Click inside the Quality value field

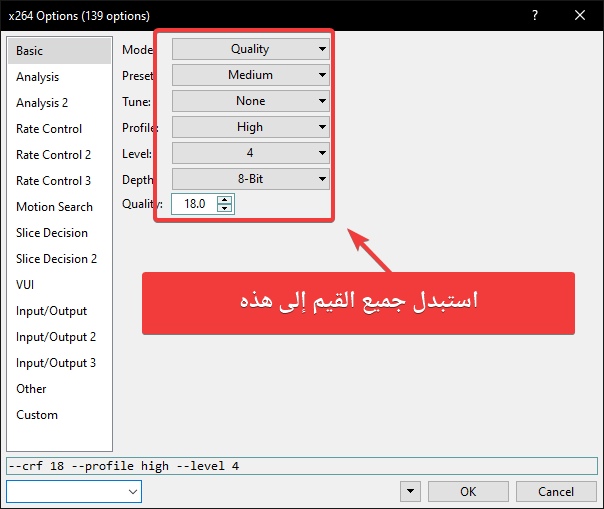[x=195, y=204]
